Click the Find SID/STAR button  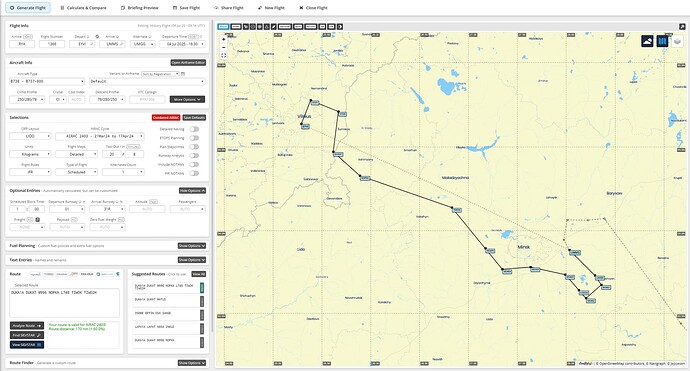pos(27,335)
